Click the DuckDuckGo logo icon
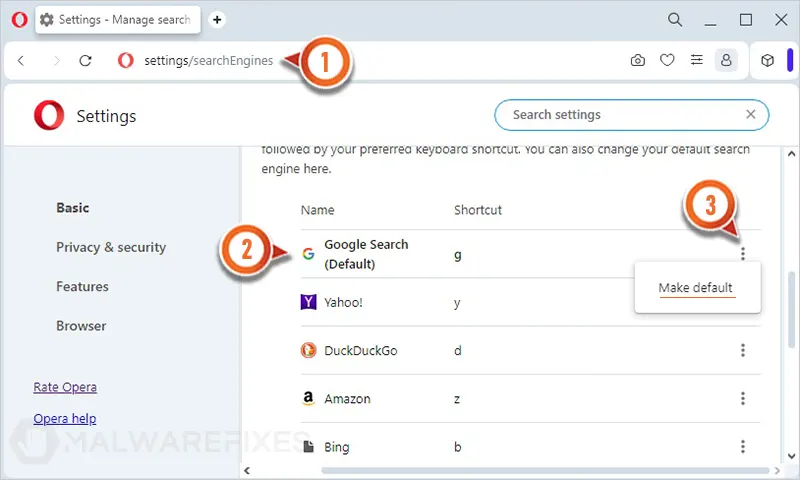Screen dimensions: 800x480 pyautogui.click(x=308, y=350)
